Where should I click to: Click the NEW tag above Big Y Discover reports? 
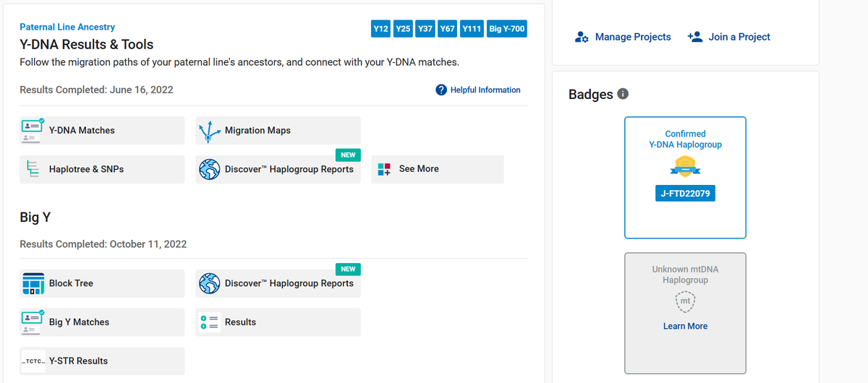348,269
